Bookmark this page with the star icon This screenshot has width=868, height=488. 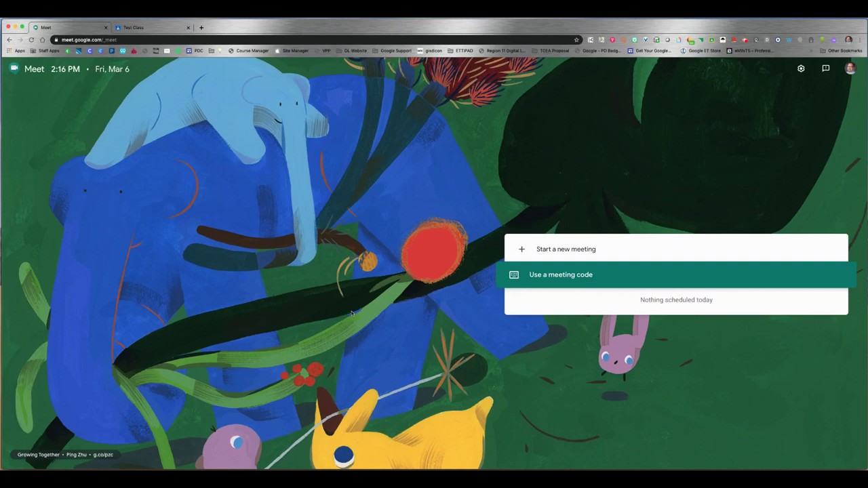coord(576,40)
